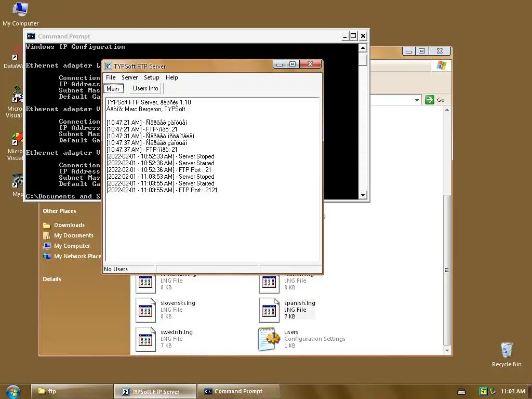
Task: Open the My Network Places link in the sidebar
Action: click(77, 256)
